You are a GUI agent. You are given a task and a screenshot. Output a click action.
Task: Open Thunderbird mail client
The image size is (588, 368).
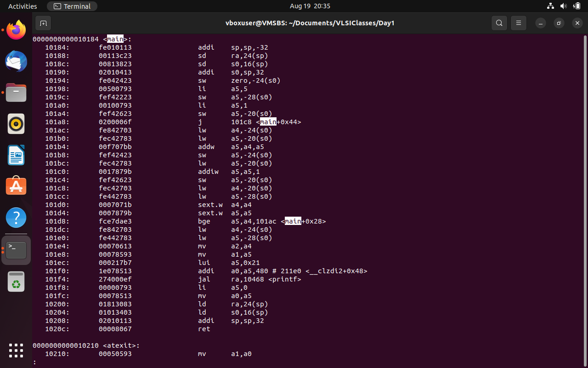[x=16, y=61]
